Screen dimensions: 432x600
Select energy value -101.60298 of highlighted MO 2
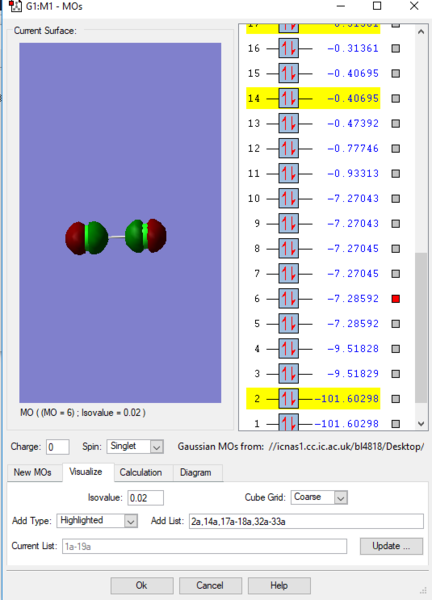pyautogui.click(x=347, y=399)
